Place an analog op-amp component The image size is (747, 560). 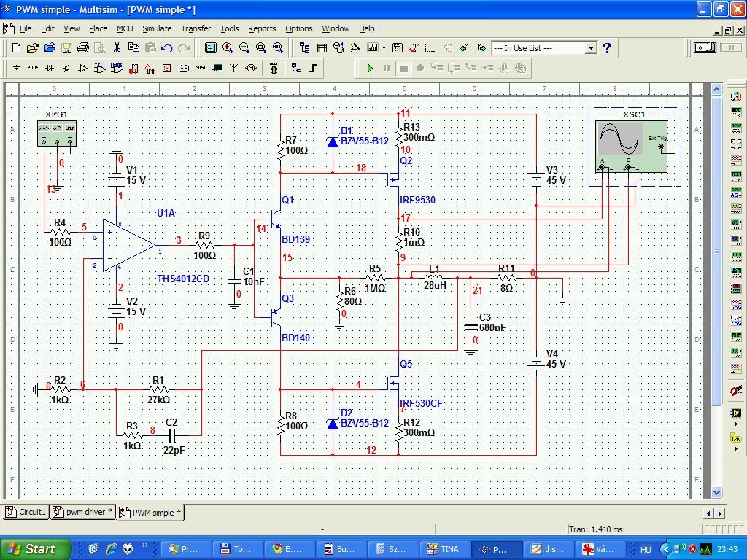[x=83, y=69]
